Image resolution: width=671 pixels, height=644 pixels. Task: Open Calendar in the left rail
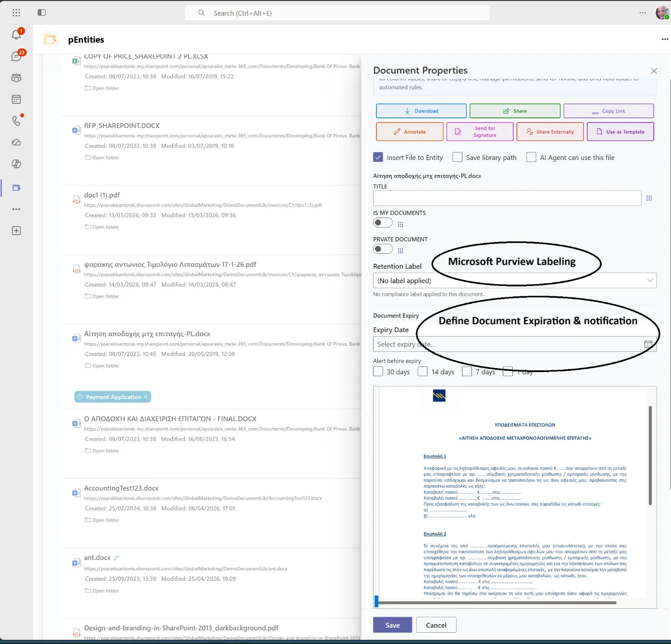tap(16, 99)
